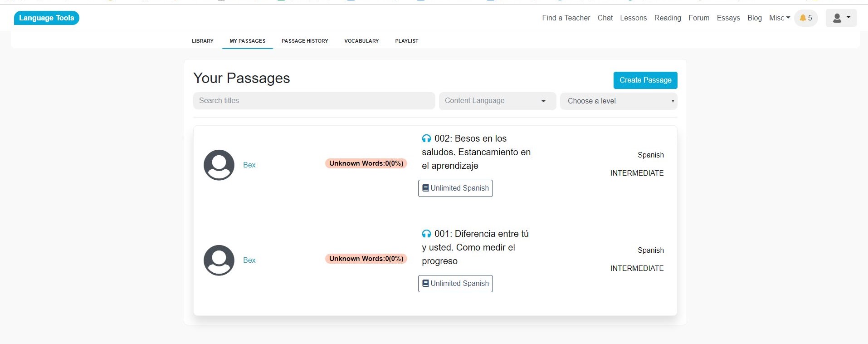868x344 pixels.
Task: Go to the Passage History tab
Action: tap(305, 41)
